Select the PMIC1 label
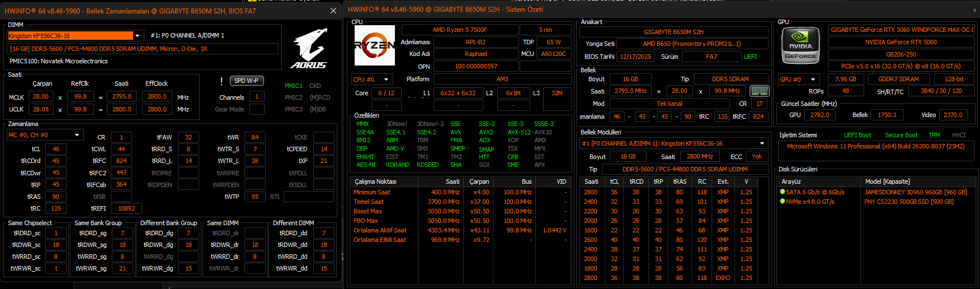The width and height of the screenshot is (980, 289). point(294,86)
